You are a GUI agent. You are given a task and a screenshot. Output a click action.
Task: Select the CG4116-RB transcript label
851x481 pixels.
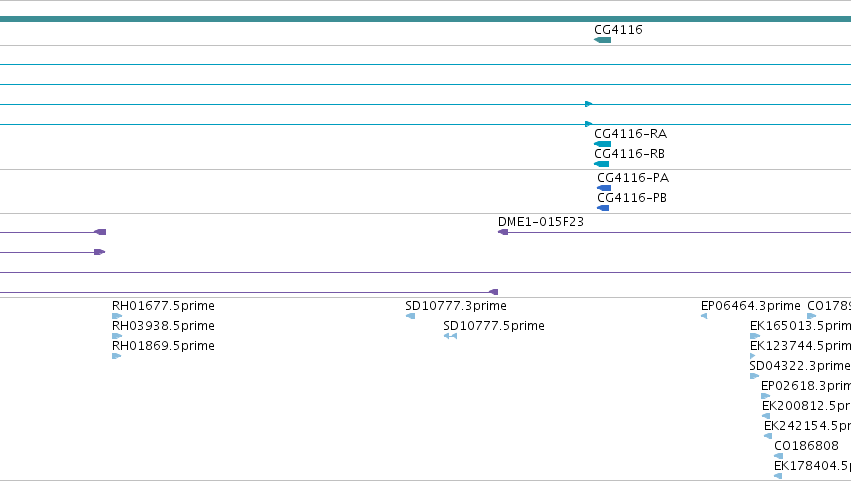[x=630, y=154]
